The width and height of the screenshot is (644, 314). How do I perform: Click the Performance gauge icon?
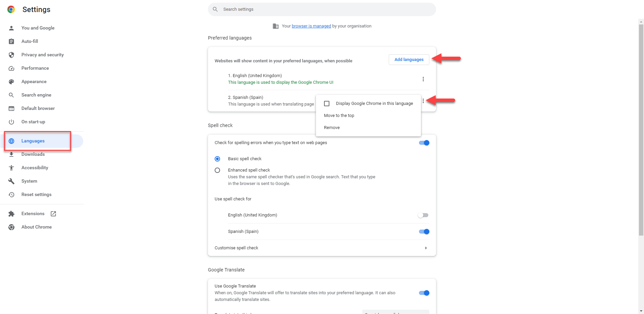coord(11,68)
